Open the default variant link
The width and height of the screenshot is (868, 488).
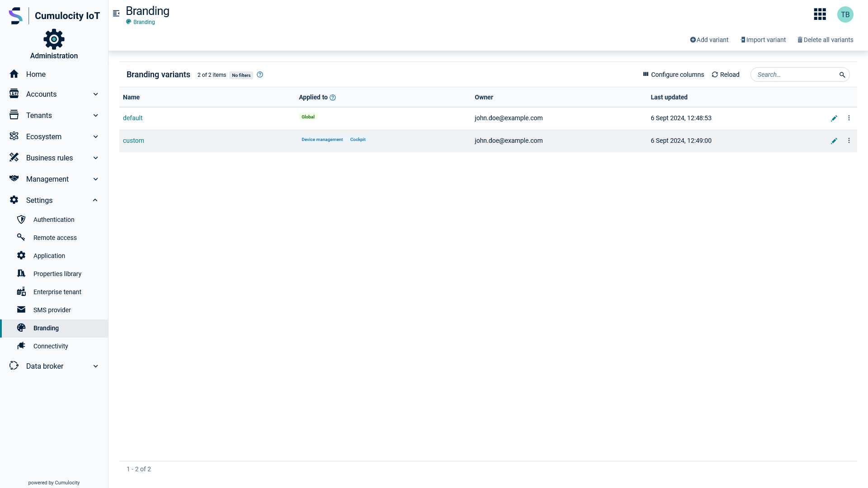[x=132, y=118]
